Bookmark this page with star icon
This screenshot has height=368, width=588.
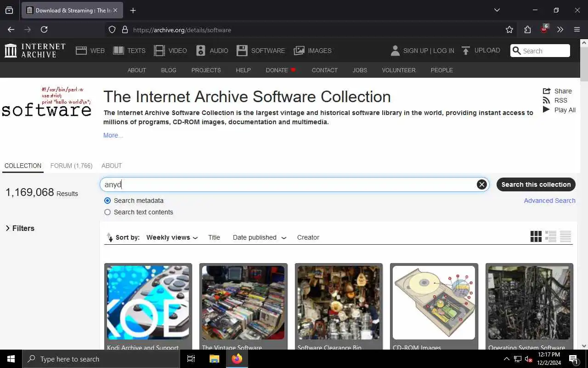[x=509, y=29]
